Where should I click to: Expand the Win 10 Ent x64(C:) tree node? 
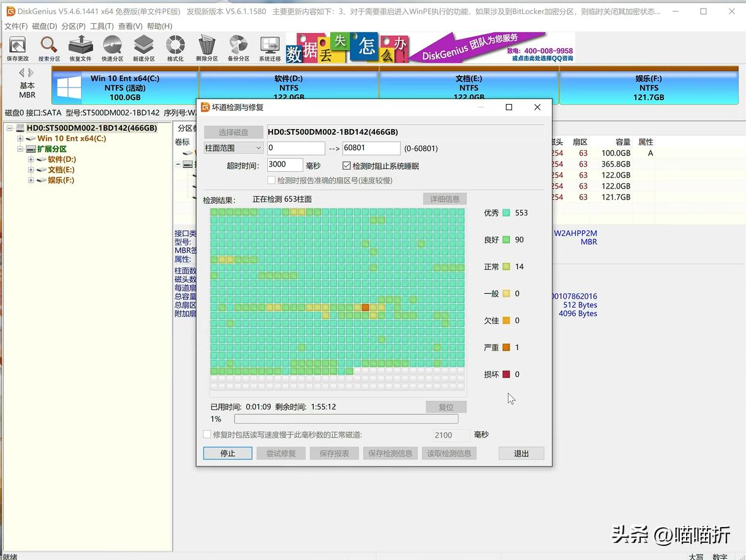pos(21,139)
